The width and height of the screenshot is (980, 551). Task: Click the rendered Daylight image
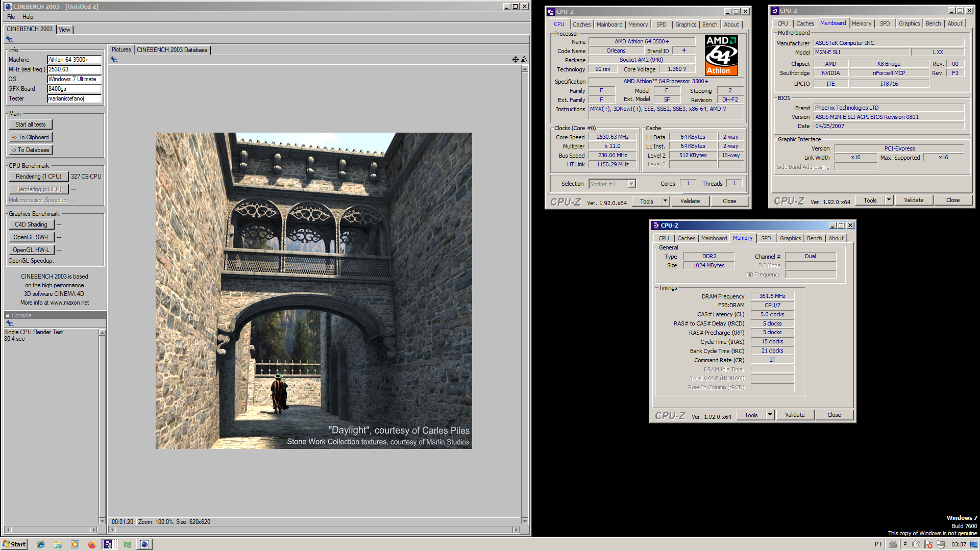tap(314, 291)
